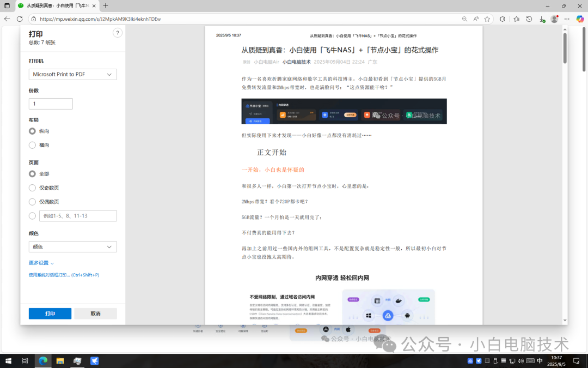This screenshot has height=368, width=588.
Task: Open the notification center icon
Action: pos(577,361)
